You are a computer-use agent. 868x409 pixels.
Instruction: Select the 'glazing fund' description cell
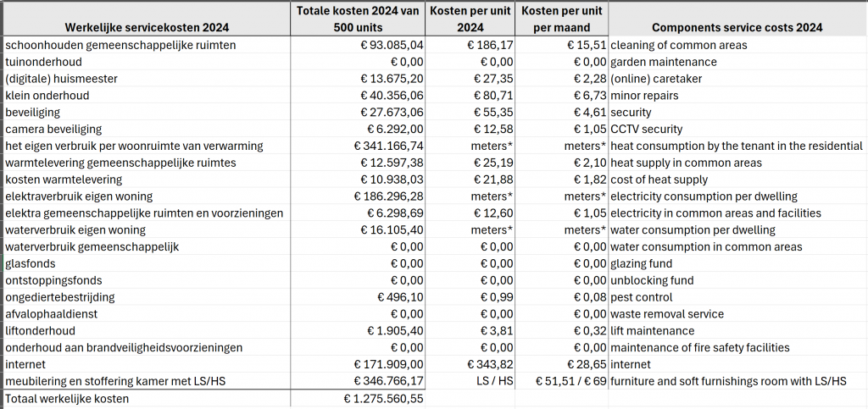[737, 263]
